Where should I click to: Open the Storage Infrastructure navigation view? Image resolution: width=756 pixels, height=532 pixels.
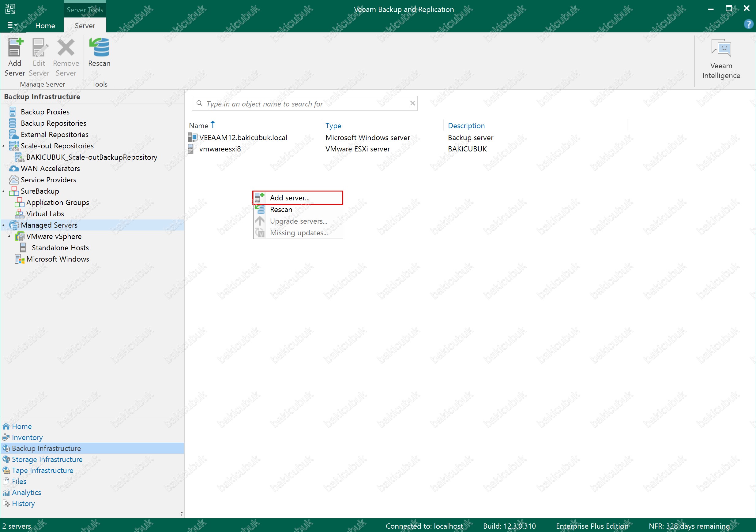coord(47,459)
